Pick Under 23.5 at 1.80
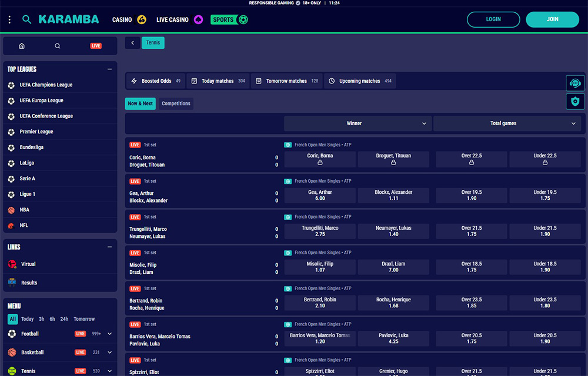Viewport: 588px width, 376px height. [x=545, y=303]
